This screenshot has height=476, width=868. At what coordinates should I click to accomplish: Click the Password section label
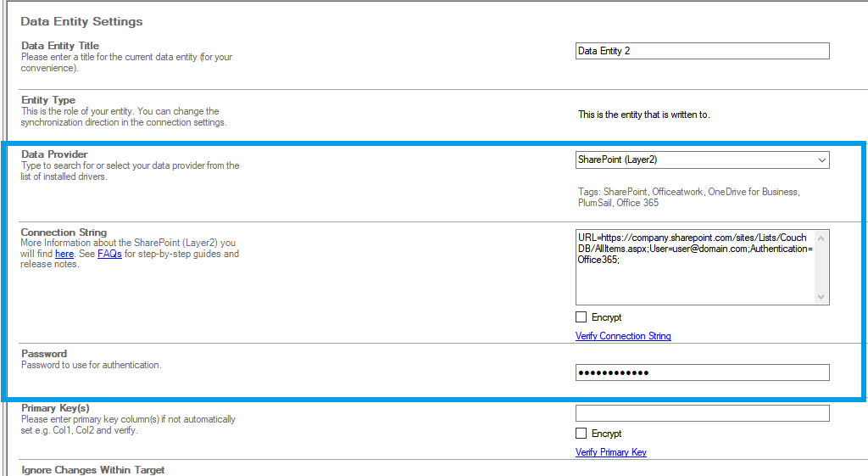(x=44, y=354)
